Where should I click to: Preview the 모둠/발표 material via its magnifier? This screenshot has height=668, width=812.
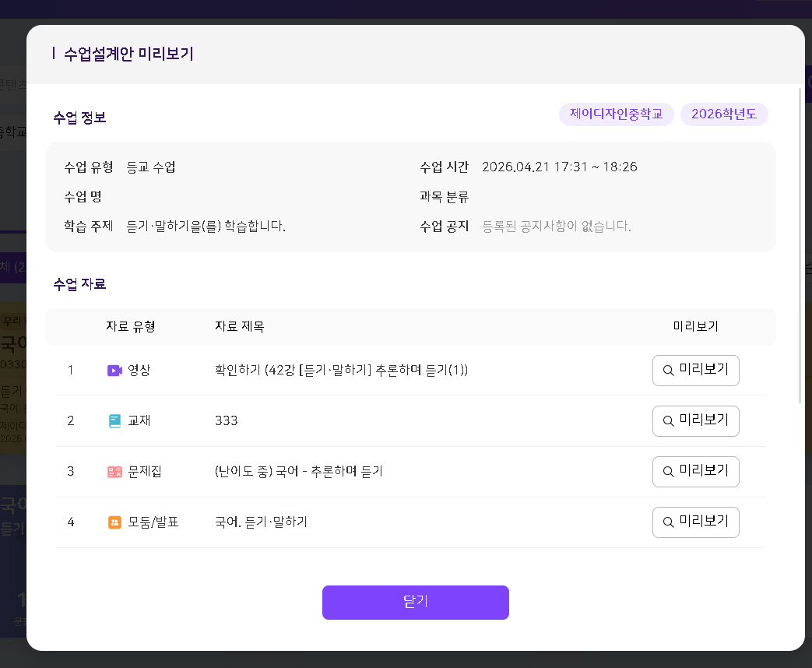(x=668, y=522)
